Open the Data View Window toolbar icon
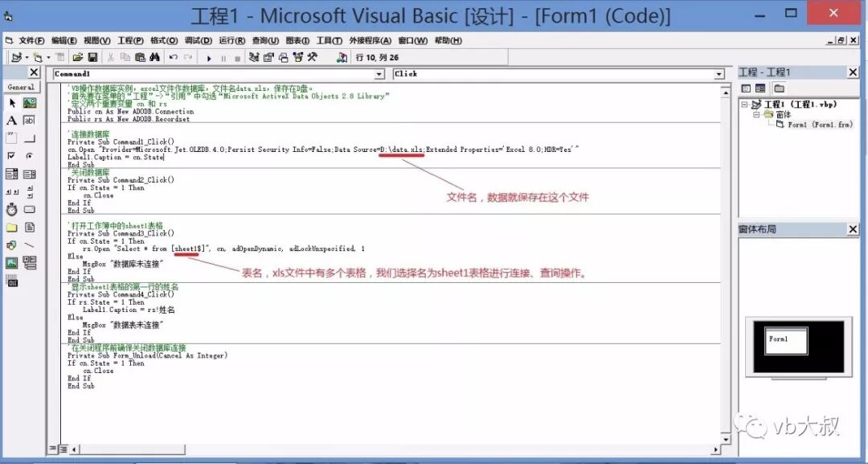Viewport: 868px width, 464px height. pos(342,57)
